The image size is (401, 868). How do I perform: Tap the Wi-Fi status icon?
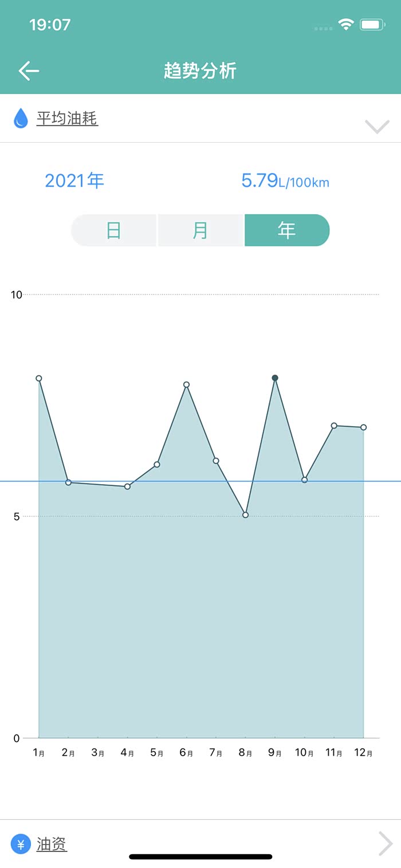345,25
